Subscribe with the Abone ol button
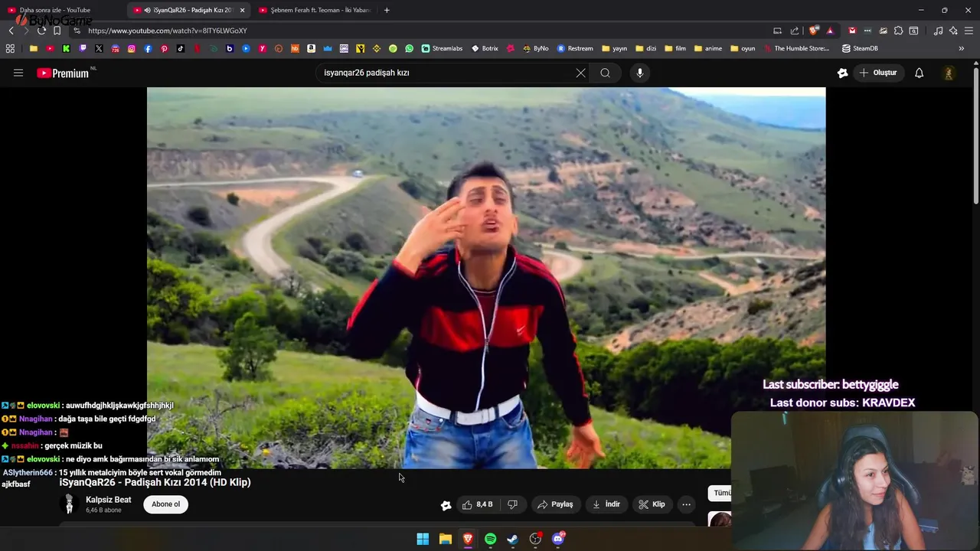The height and width of the screenshot is (551, 980). [165, 504]
